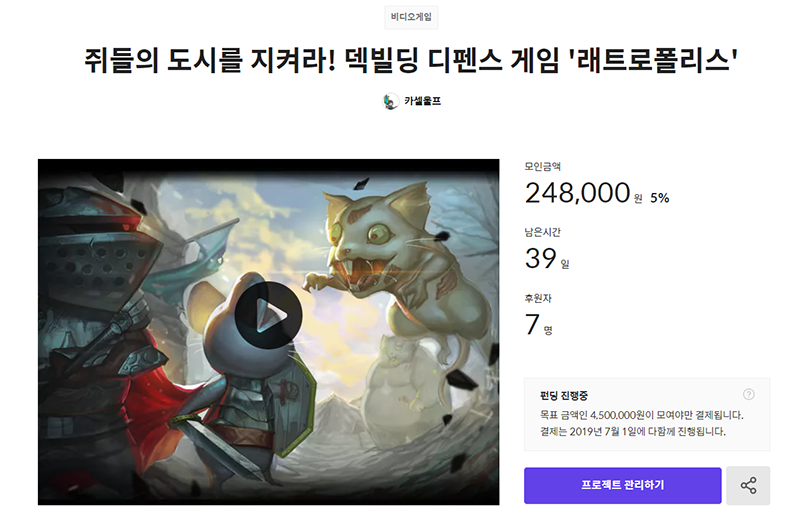Screen dimensions: 800x516
Task: Open the 카셀울프 creator name link
Action: (422, 101)
